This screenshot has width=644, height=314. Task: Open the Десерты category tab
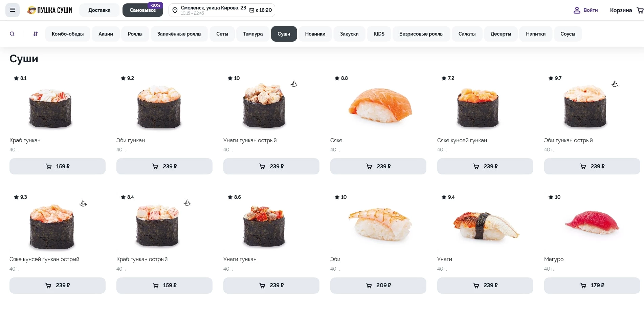tap(501, 34)
